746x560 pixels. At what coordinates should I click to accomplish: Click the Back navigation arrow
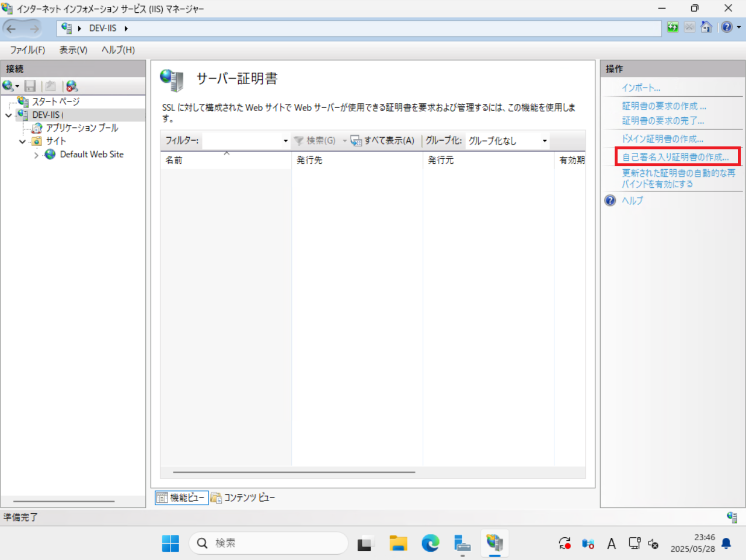tap(12, 28)
